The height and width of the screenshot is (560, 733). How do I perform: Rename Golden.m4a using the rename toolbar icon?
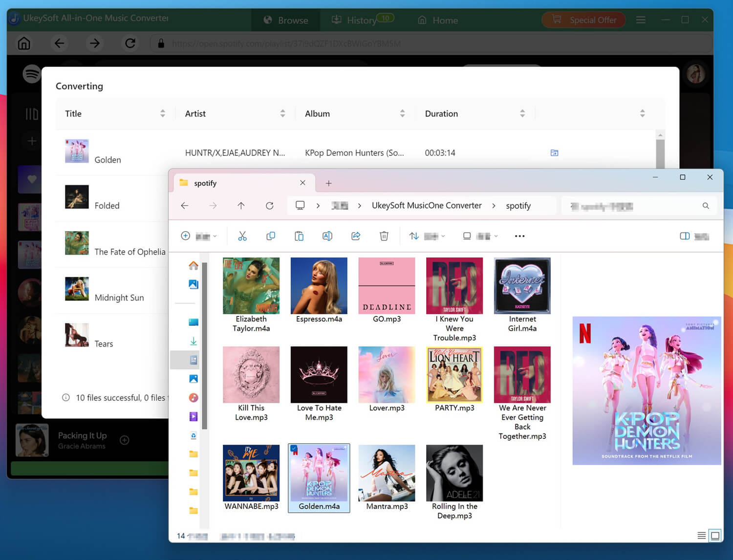point(327,236)
